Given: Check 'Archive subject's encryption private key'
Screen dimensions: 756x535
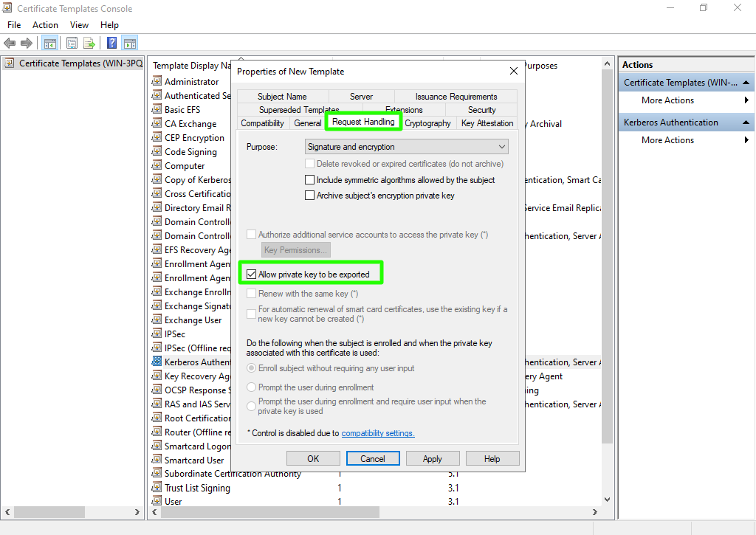Looking at the screenshot, I should coord(310,196).
